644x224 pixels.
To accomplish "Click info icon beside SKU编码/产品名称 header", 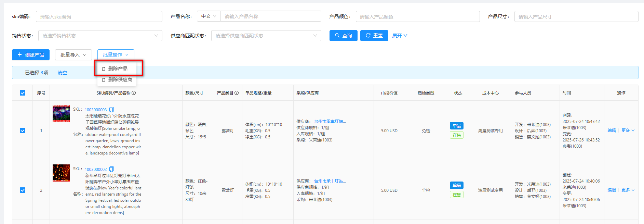I will click(x=134, y=93).
